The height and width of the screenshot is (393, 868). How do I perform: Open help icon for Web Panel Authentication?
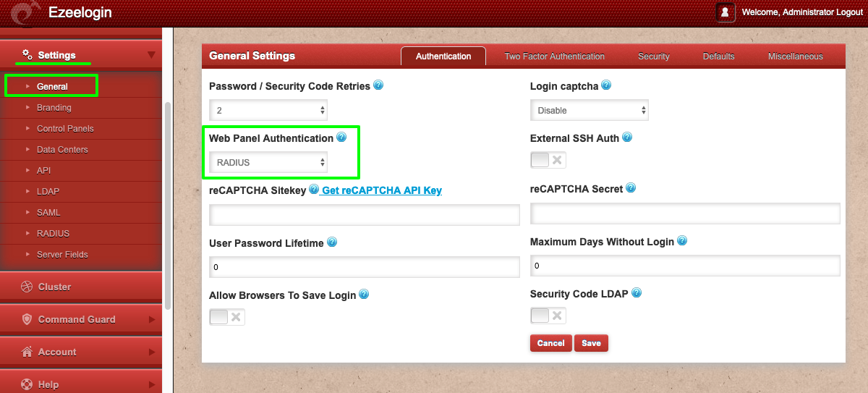[x=341, y=137]
